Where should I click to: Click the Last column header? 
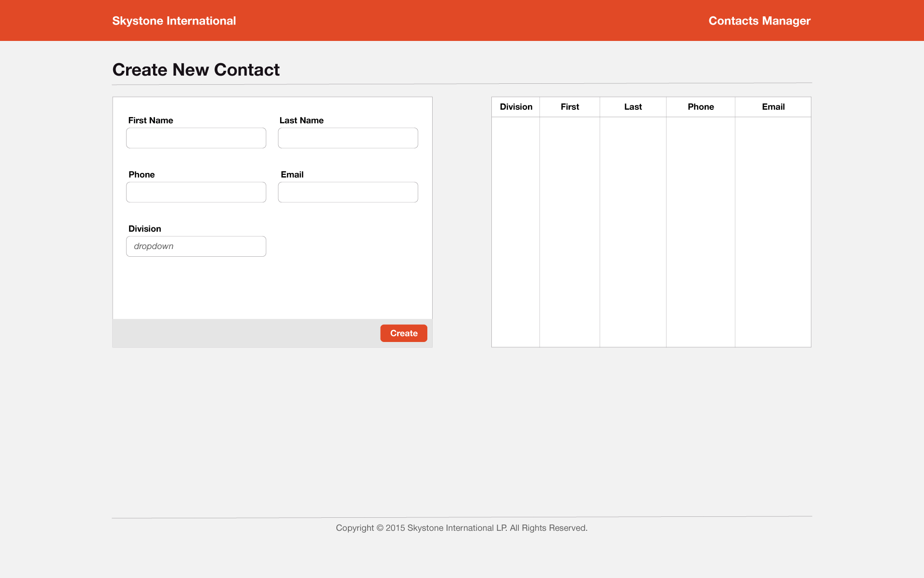(633, 107)
